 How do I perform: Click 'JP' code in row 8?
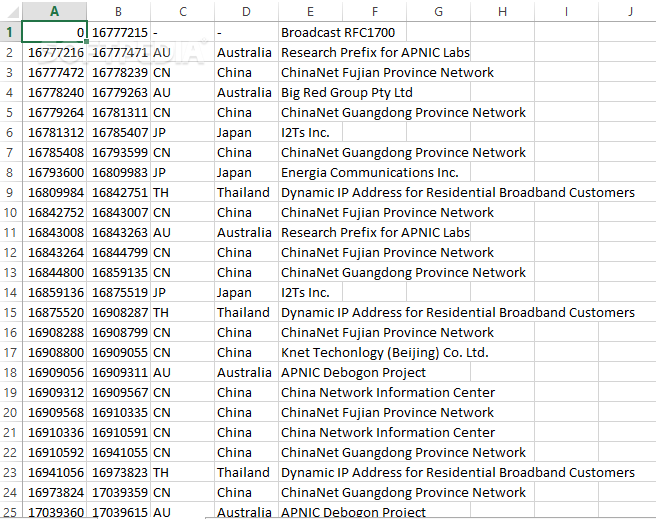(x=182, y=172)
